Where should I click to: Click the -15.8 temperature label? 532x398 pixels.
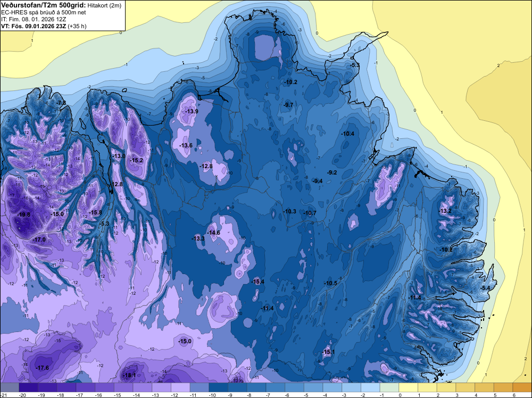[x=95, y=212]
